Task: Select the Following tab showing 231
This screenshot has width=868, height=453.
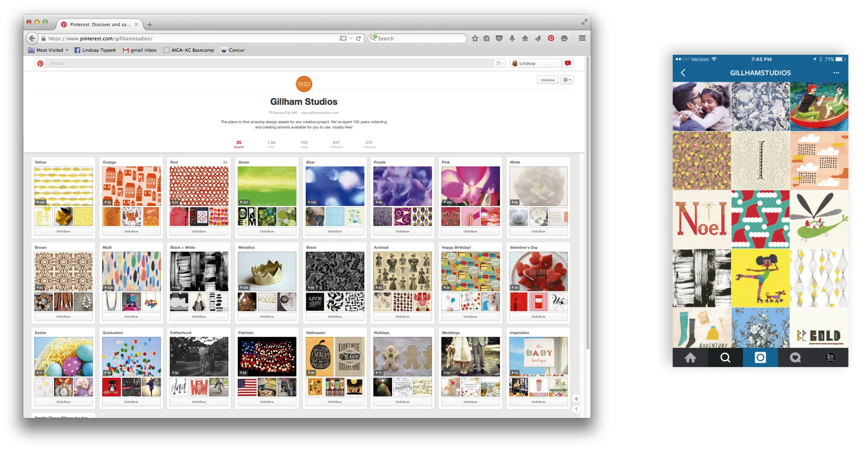Action: coord(369,144)
